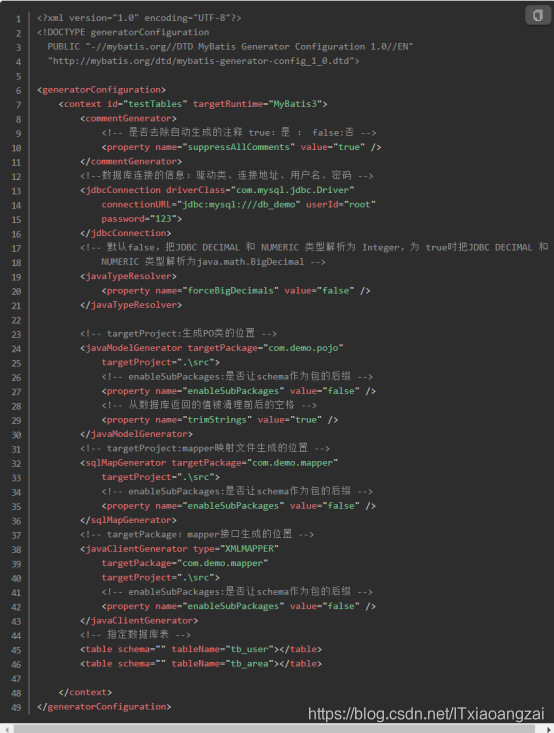Screen dimensions: 554x733
Task: Click the closing '</javaTypeResolver>' tag
Action: coord(131,305)
